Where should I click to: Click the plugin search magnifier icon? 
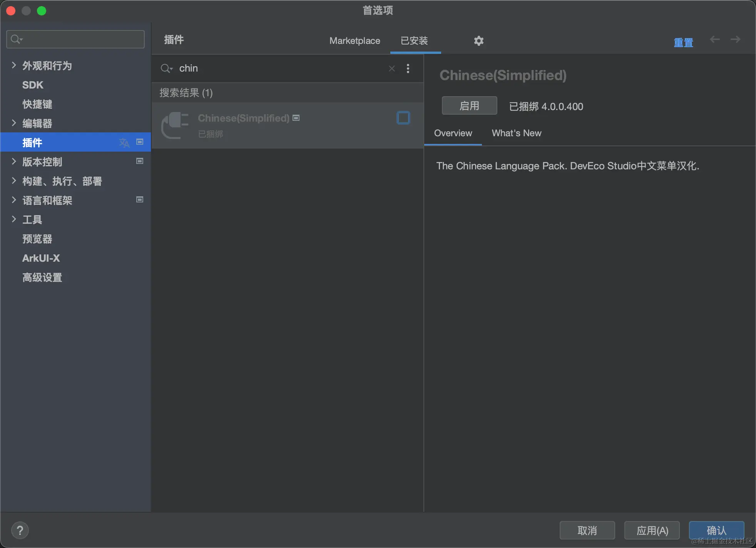166,68
